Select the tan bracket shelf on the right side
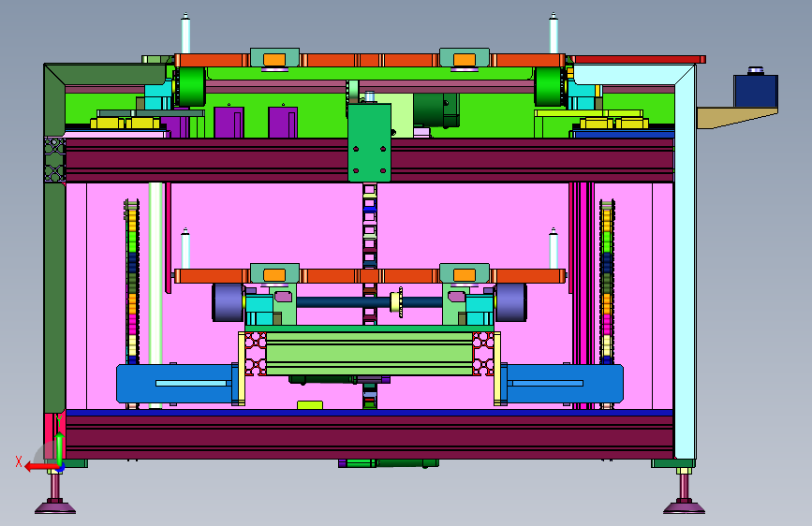 [x=737, y=118]
